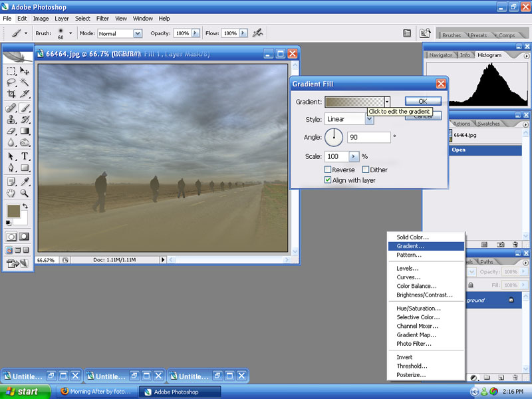
Task: Switch to Quick Mask mode
Action: [24, 237]
